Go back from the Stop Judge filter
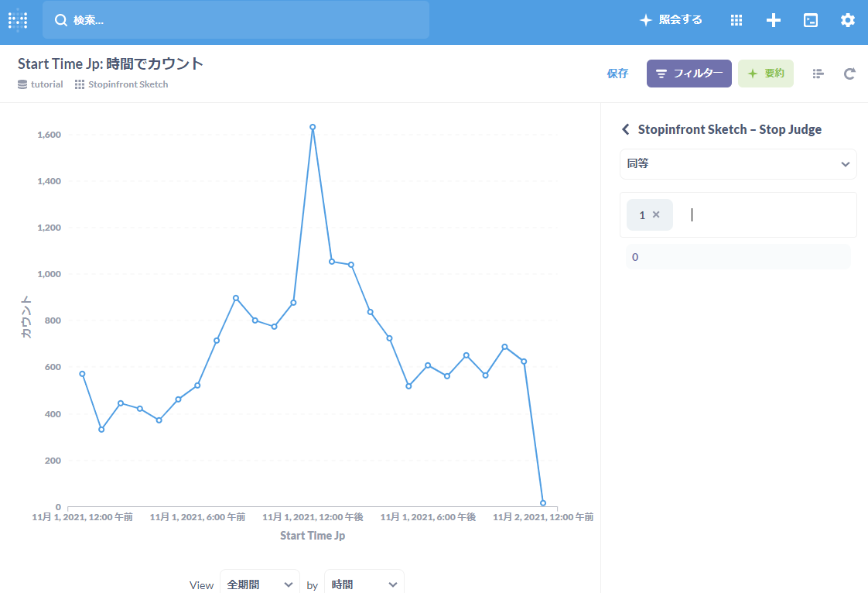Viewport: 868px width, 593px height. point(626,129)
